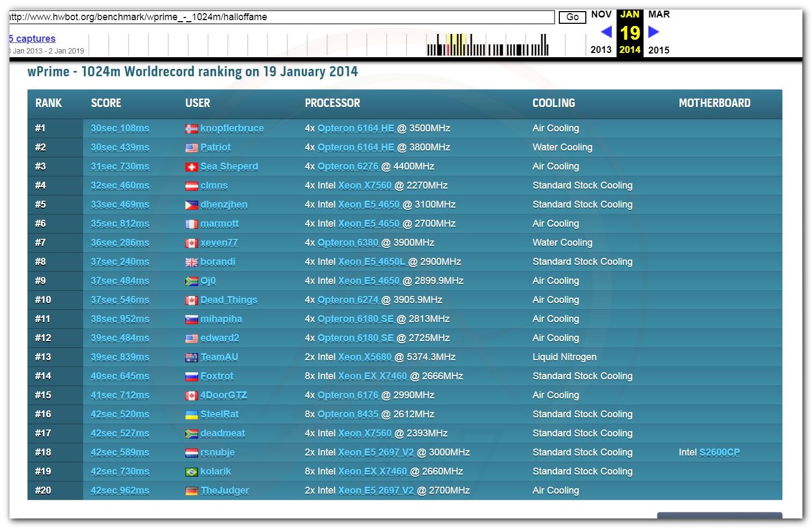Screen dimensions: 812x528
Task: Click the Philippines flag beside dhenzjhen
Action: coord(191,205)
